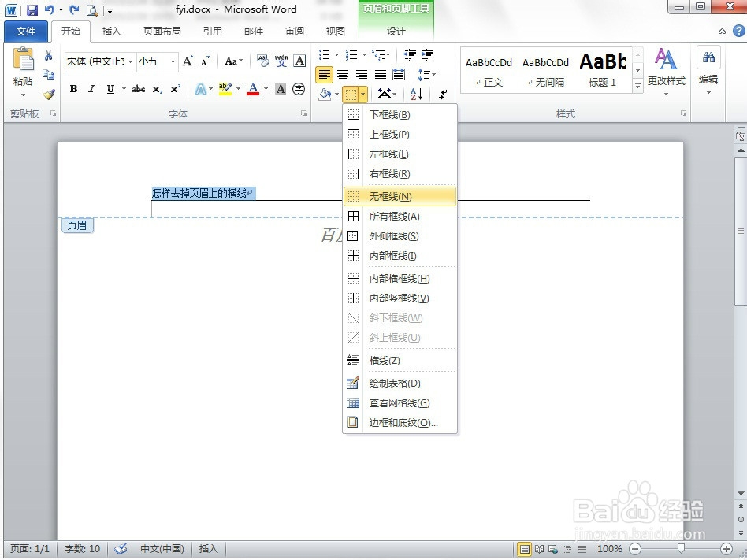Toggle Center paragraph alignment

[343, 74]
